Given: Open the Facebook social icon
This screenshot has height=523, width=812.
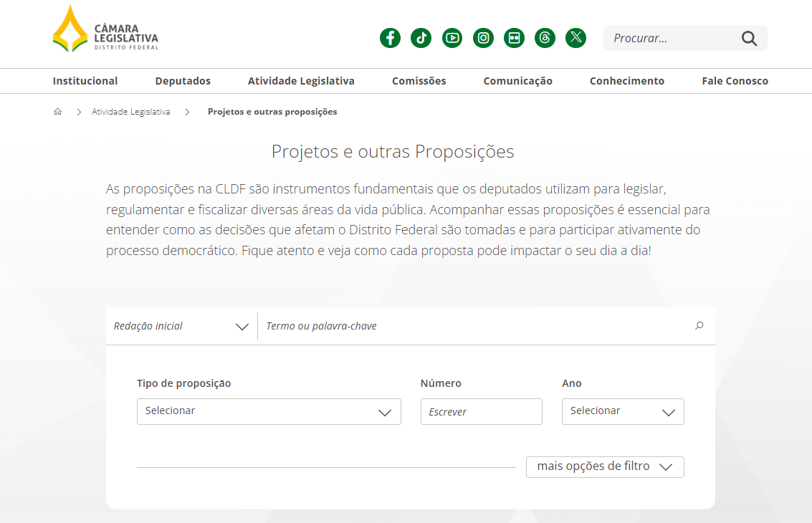Looking at the screenshot, I should (x=390, y=38).
